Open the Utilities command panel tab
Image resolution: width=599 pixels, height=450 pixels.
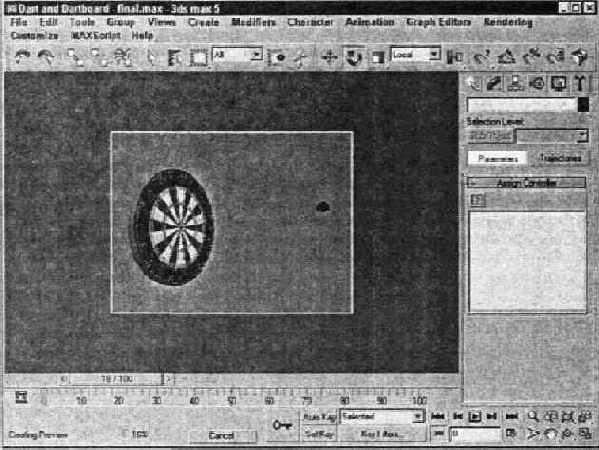(x=580, y=83)
